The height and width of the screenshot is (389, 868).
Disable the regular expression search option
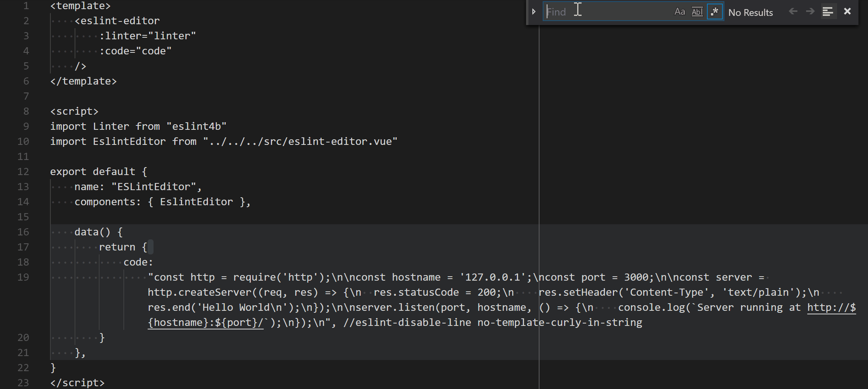tap(714, 11)
